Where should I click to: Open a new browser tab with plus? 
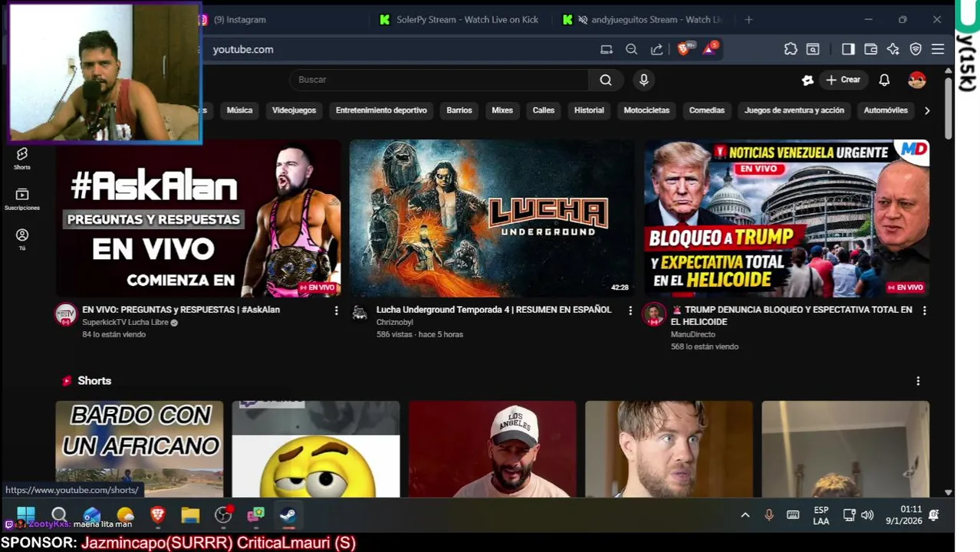tap(748, 20)
